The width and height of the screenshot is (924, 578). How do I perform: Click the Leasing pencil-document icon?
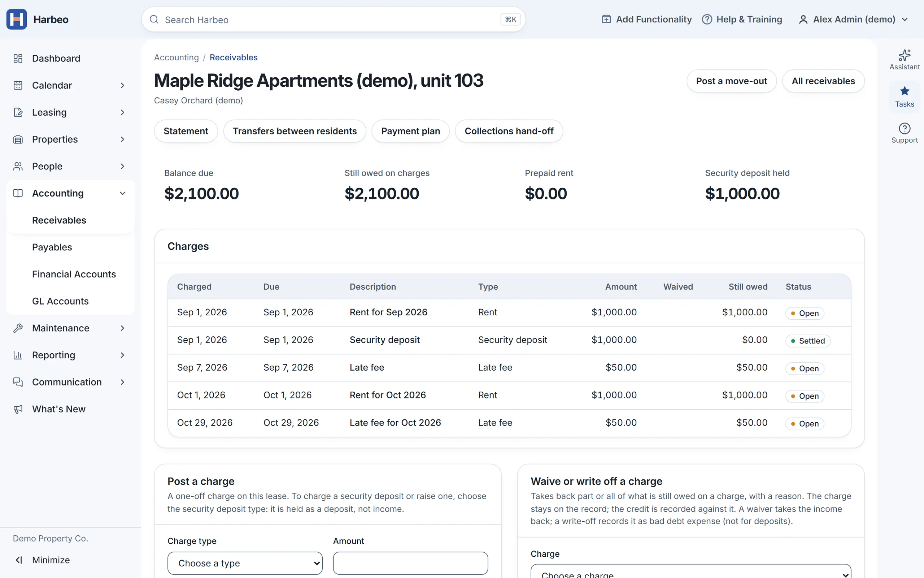tap(18, 112)
